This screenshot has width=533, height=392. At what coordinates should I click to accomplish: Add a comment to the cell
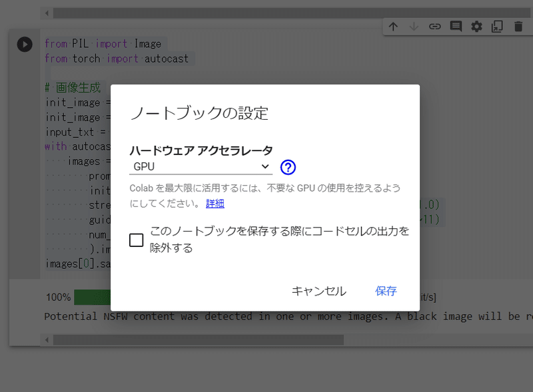(x=456, y=27)
